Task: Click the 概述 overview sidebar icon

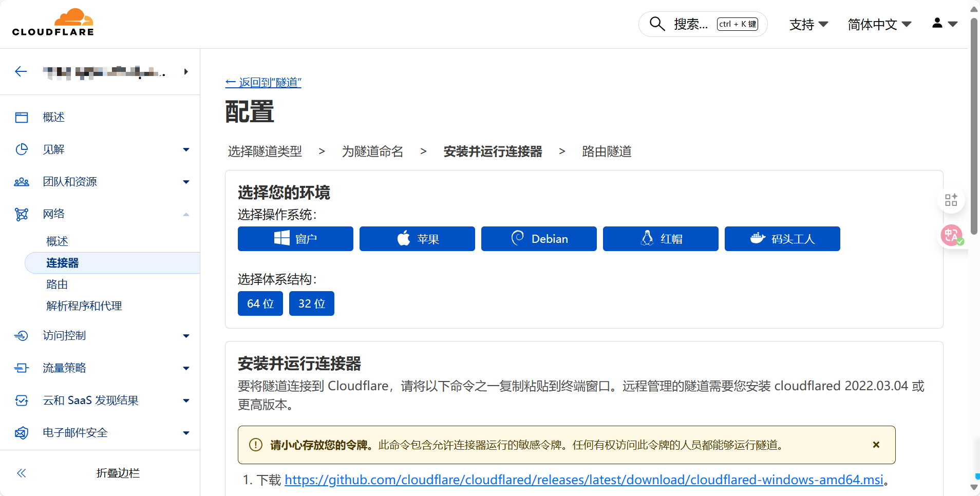Action: pyautogui.click(x=22, y=118)
